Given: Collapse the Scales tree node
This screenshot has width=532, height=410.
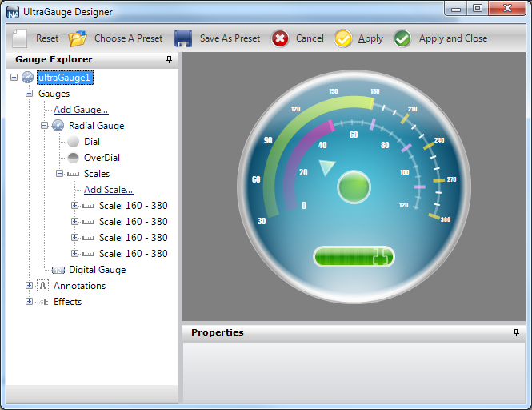Looking at the screenshot, I should [x=60, y=174].
